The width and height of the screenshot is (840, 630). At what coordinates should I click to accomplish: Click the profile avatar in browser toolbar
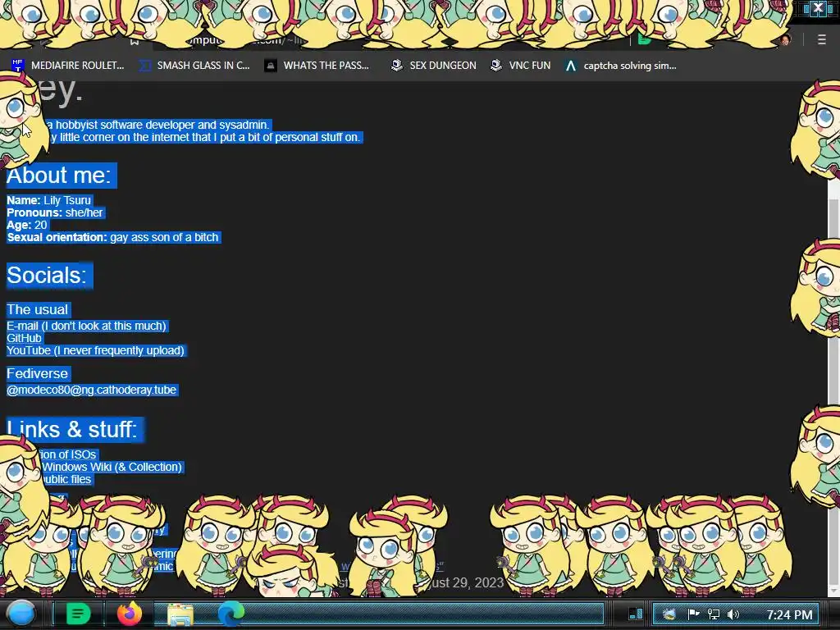point(786,39)
